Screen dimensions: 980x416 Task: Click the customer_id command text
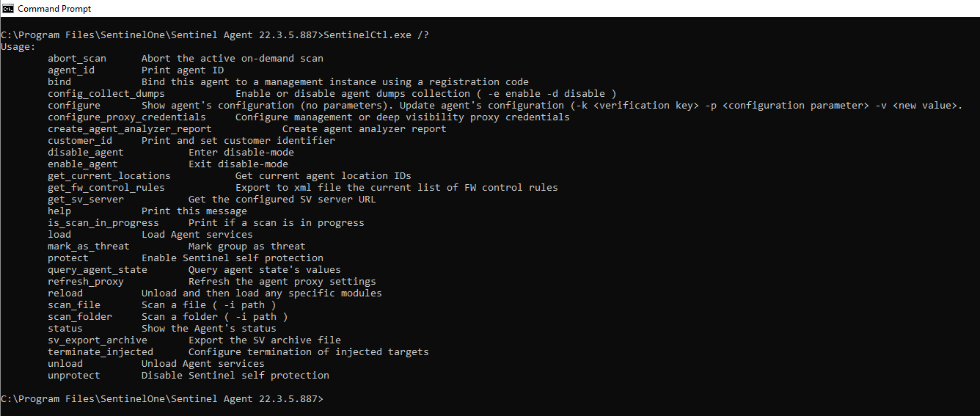[80, 141]
